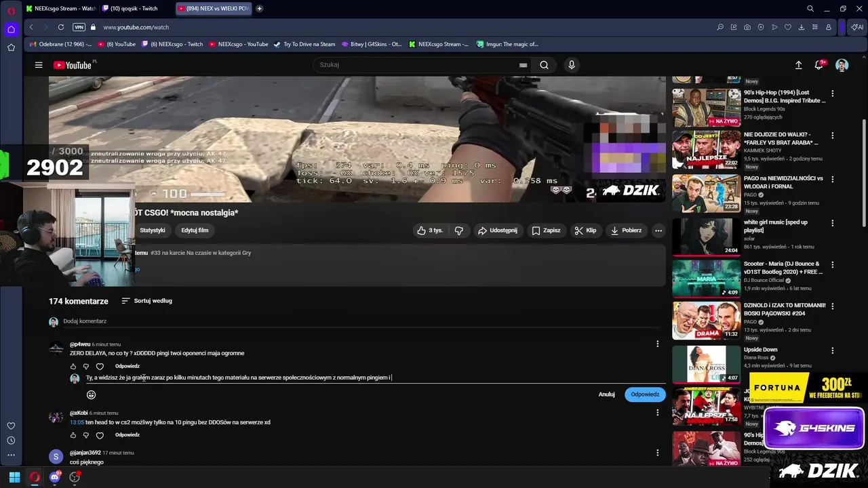Like the video with thumbs up (3 tys.)
This screenshot has width=868, height=488.
click(x=430, y=230)
